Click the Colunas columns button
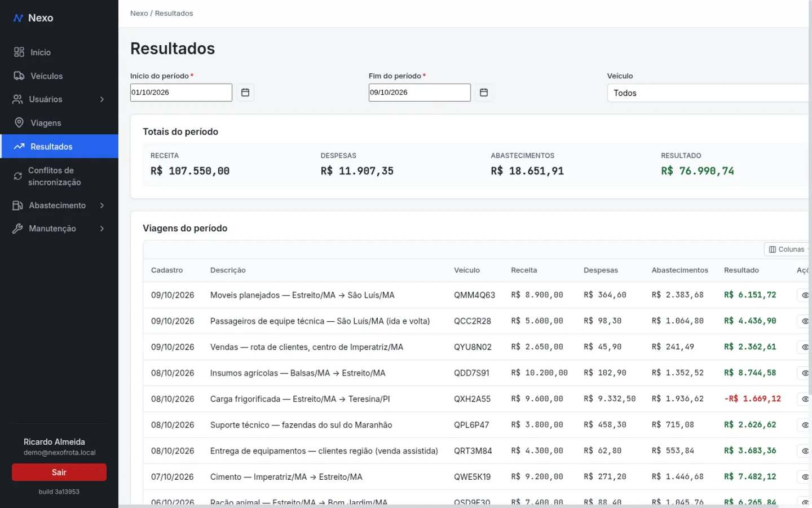The width and height of the screenshot is (812, 508). [787, 249]
